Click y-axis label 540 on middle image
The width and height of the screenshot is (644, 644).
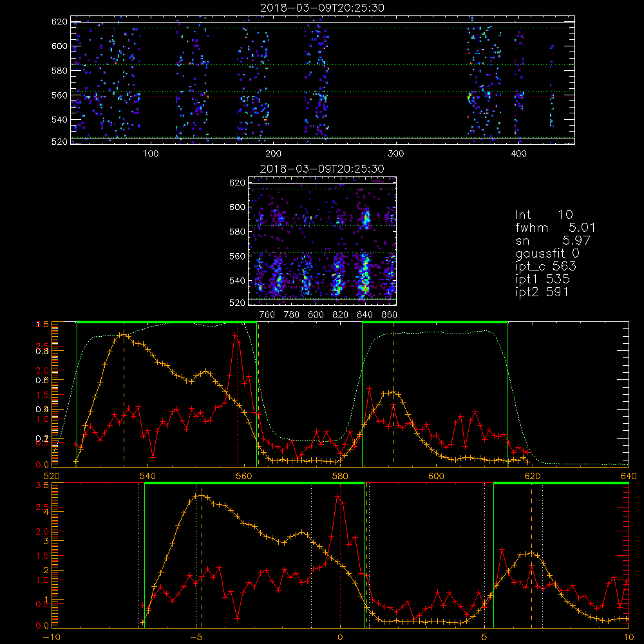tap(238, 281)
